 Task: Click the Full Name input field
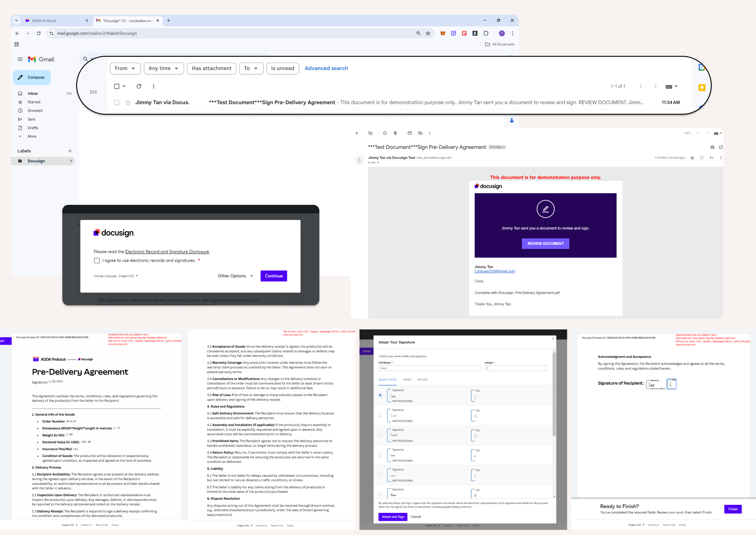(429, 368)
